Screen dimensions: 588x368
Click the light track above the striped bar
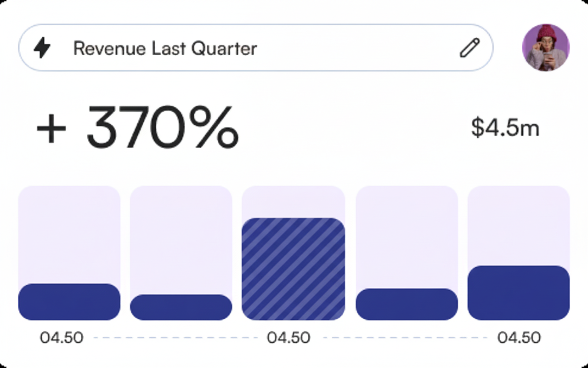(x=293, y=201)
